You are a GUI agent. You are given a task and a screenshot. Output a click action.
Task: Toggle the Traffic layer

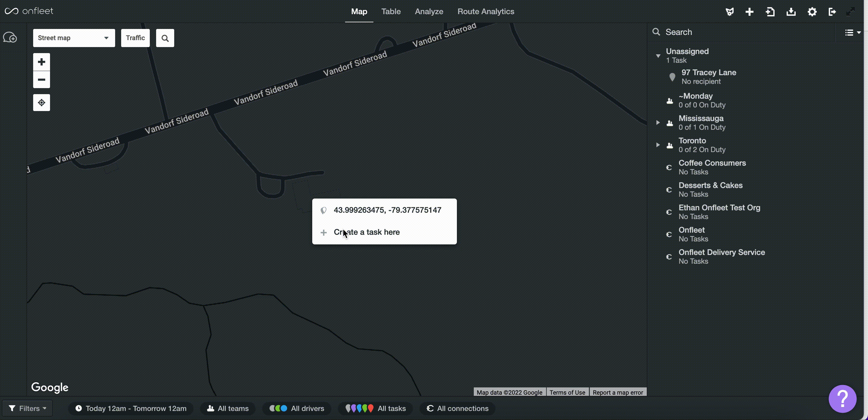pyautogui.click(x=135, y=38)
